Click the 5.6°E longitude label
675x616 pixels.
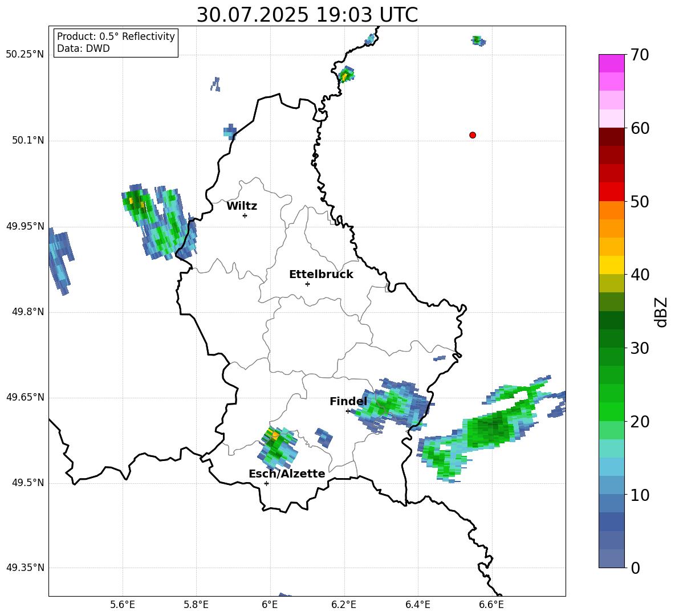(123, 605)
